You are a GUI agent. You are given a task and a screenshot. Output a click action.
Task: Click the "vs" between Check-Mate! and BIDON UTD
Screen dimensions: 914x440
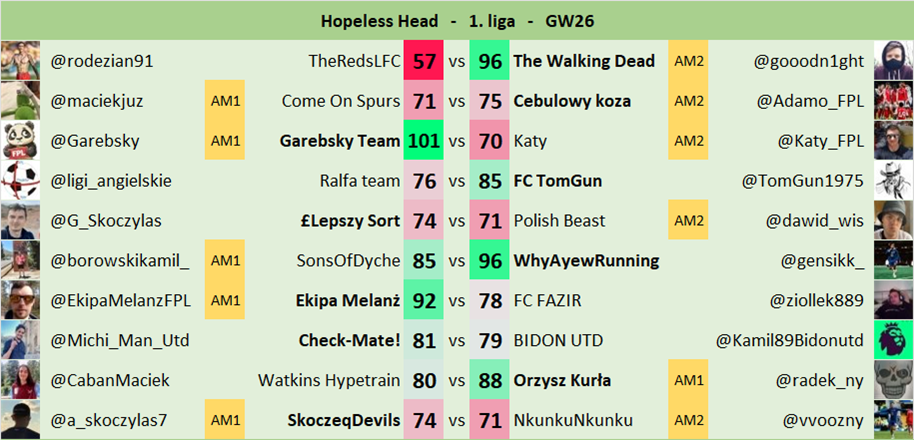457,341
